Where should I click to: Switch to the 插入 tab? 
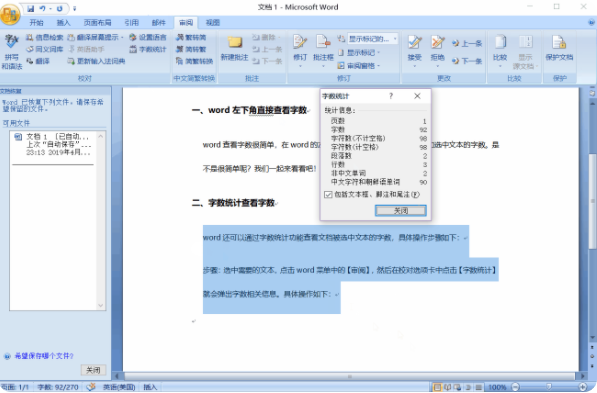click(x=64, y=22)
